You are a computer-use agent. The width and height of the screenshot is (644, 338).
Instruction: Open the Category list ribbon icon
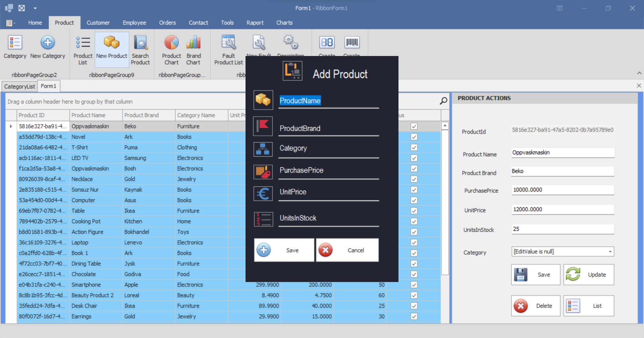pos(15,43)
